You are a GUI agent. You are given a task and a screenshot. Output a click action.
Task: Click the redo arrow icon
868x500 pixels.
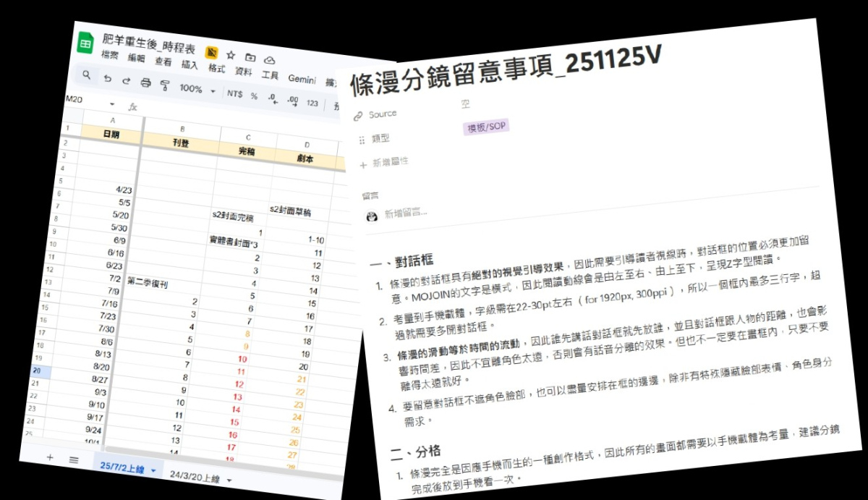click(126, 81)
